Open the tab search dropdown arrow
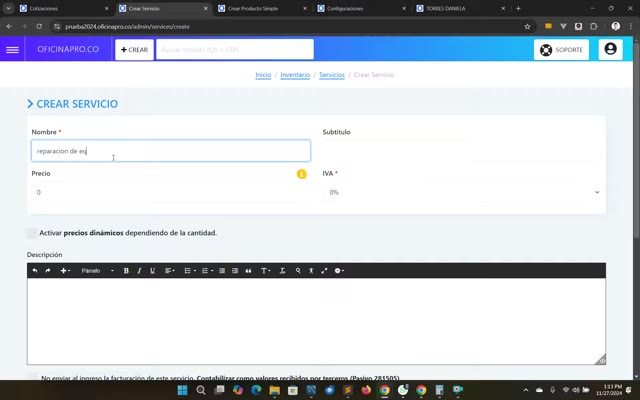Image resolution: width=640 pixels, height=400 pixels. [8, 8]
